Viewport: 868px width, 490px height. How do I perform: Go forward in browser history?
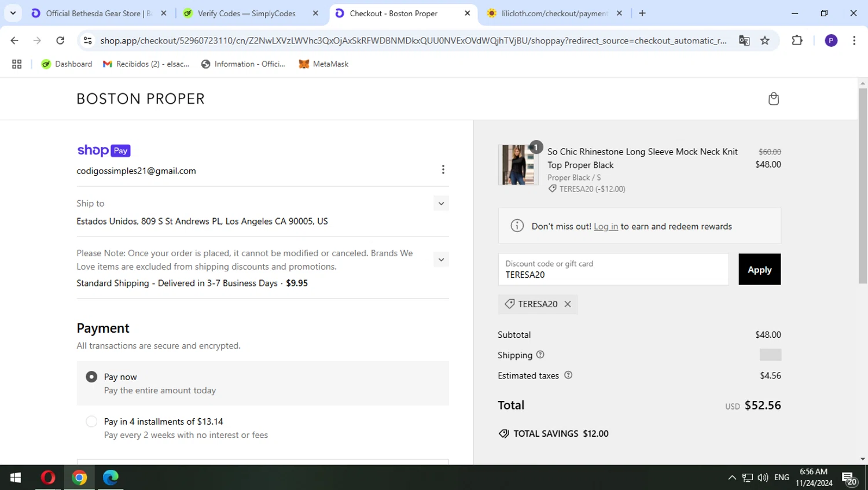point(37,40)
